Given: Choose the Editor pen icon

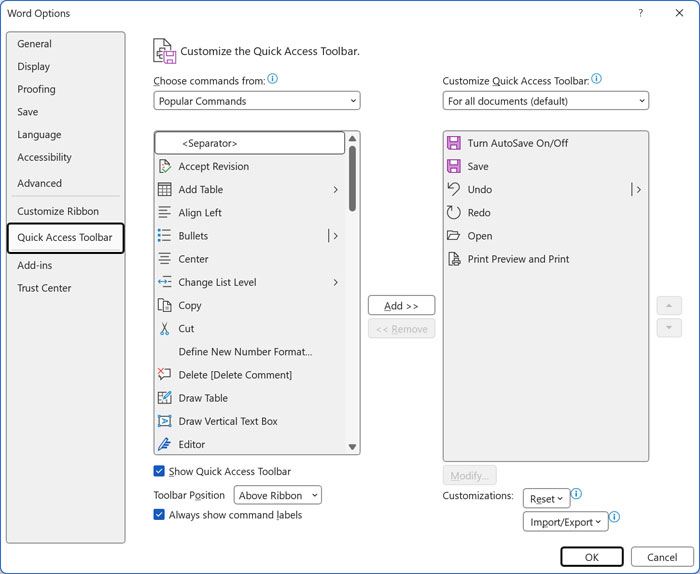Looking at the screenshot, I should (164, 444).
